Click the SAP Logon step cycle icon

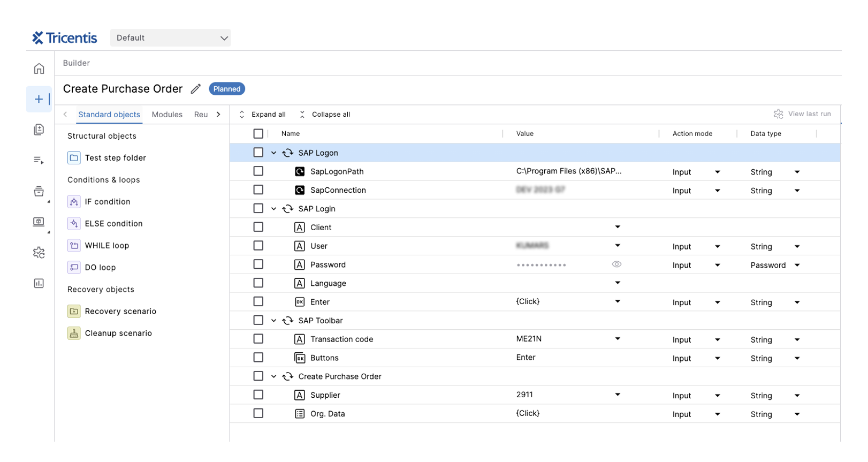pos(288,153)
